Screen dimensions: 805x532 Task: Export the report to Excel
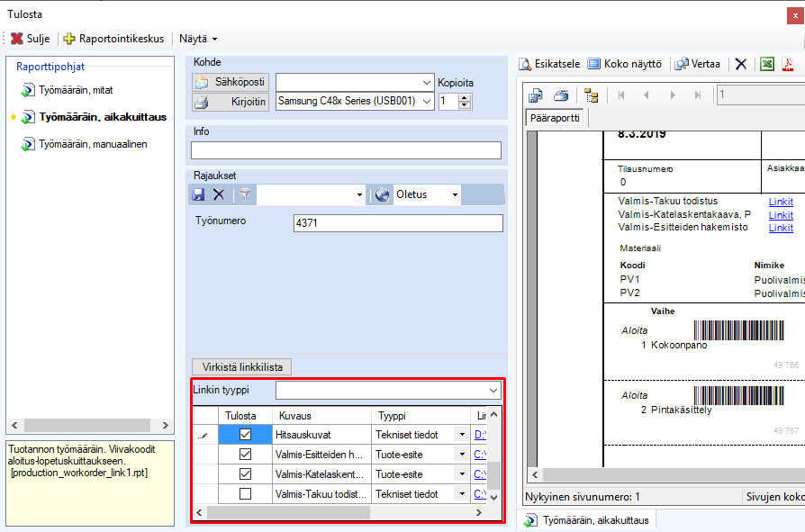pyautogui.click(x=767, y=64)
